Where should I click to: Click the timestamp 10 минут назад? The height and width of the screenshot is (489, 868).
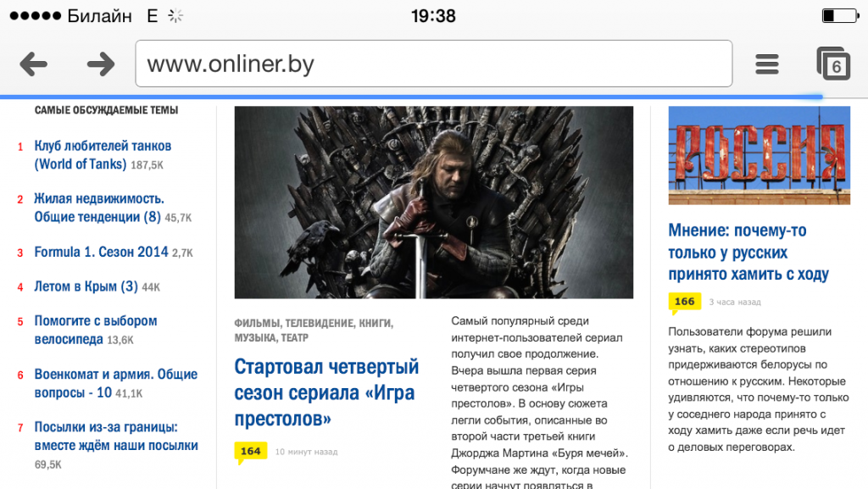[306, 452]
